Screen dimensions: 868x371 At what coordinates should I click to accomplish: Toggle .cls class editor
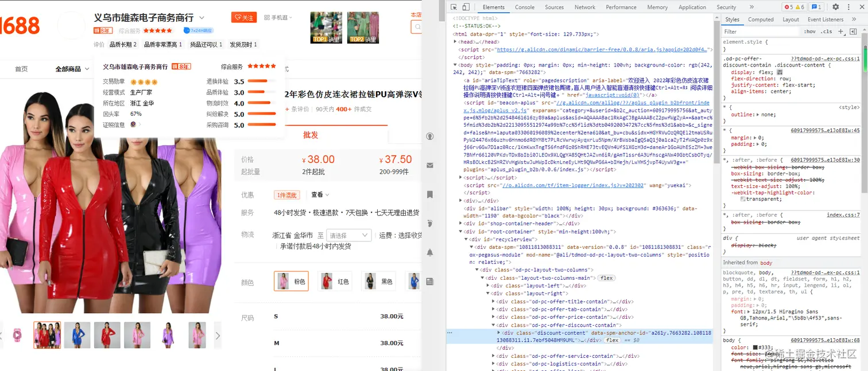(827, 32)
